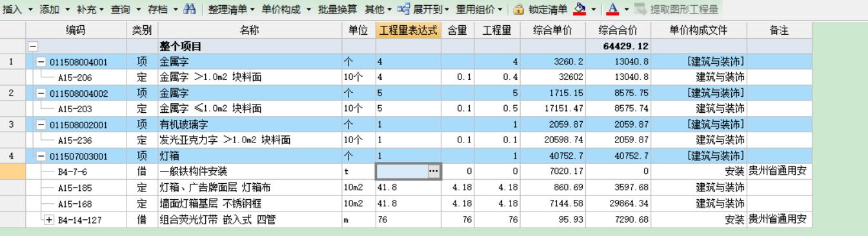The width and height of the screenshot is (868, 236).
Task: Open the 补充 dropdown menu
Action: pos(90,9)
